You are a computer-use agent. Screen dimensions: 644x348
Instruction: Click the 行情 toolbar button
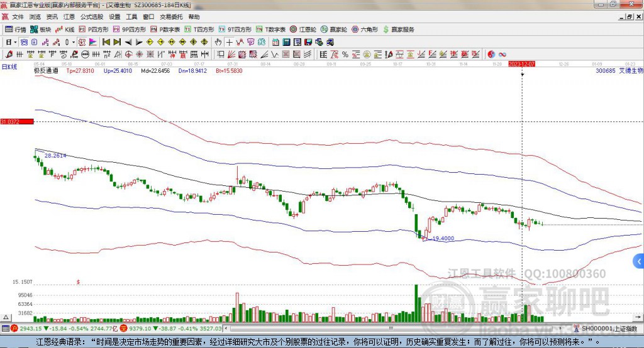click(16, 30)
